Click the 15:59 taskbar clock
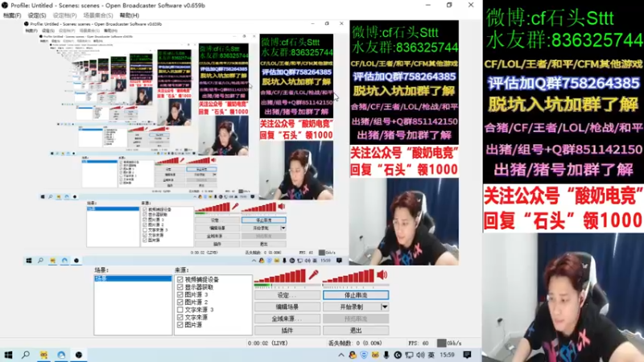 (447, 355)
